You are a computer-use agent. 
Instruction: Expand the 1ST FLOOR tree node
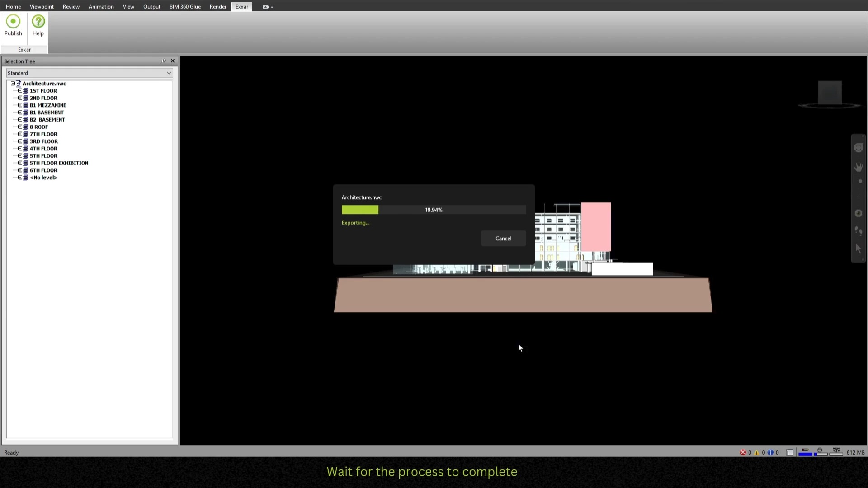(x=20, y=91)
